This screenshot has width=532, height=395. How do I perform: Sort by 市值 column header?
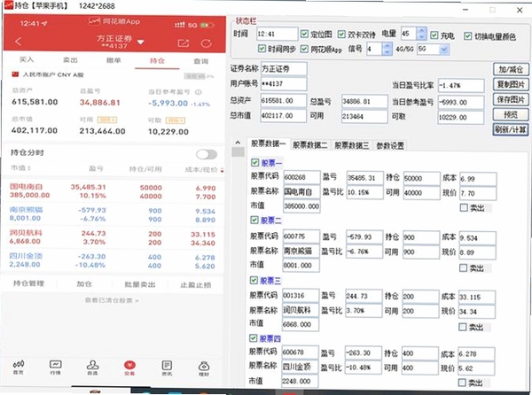tap(21, 167)
